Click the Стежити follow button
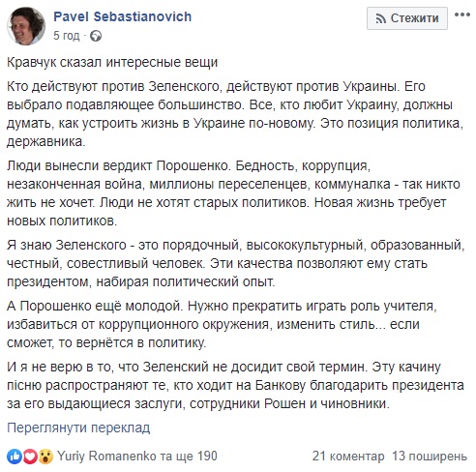The width and height of the screenshot is (476, 472). point(407,18)
